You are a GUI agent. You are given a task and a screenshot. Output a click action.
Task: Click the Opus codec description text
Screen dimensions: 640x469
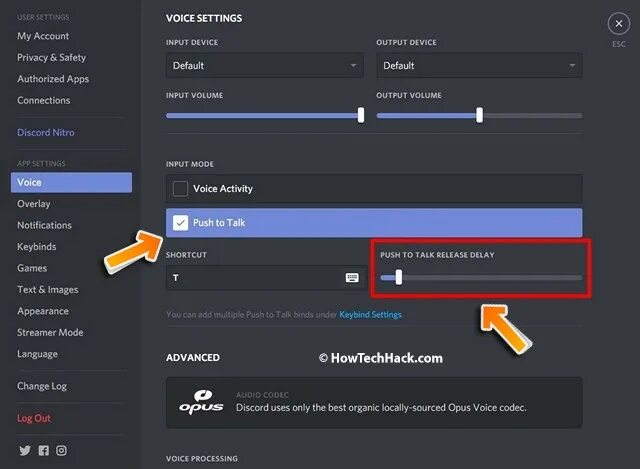[x=381, y=408]
